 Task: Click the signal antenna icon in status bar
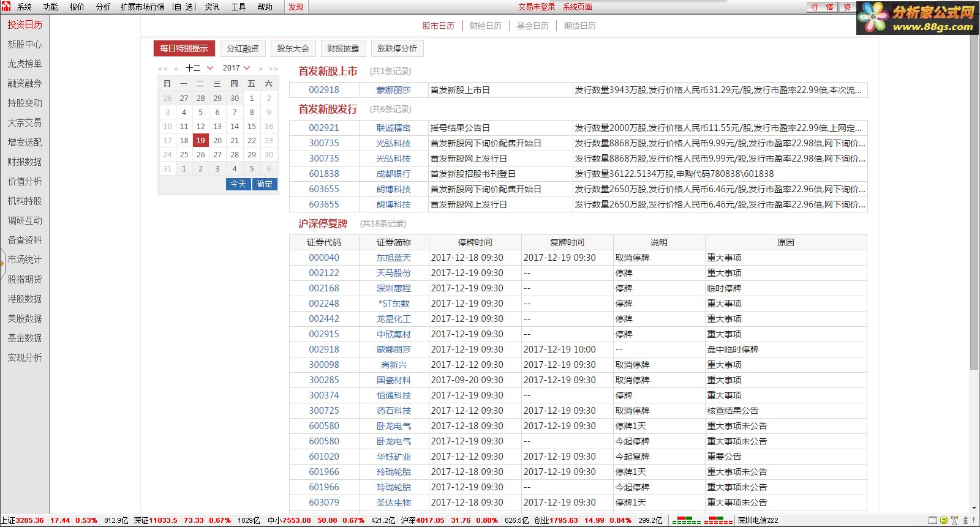[x=954, y=520]
